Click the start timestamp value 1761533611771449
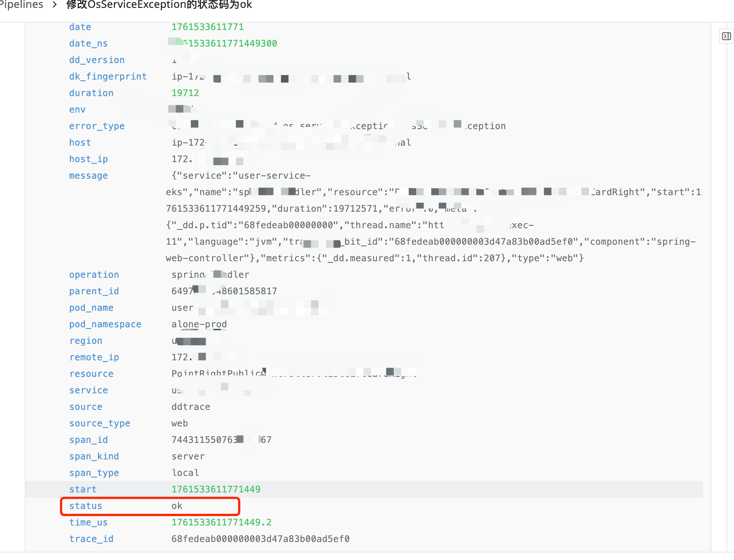Screen dimensions: 734x560 coord(216,489)
